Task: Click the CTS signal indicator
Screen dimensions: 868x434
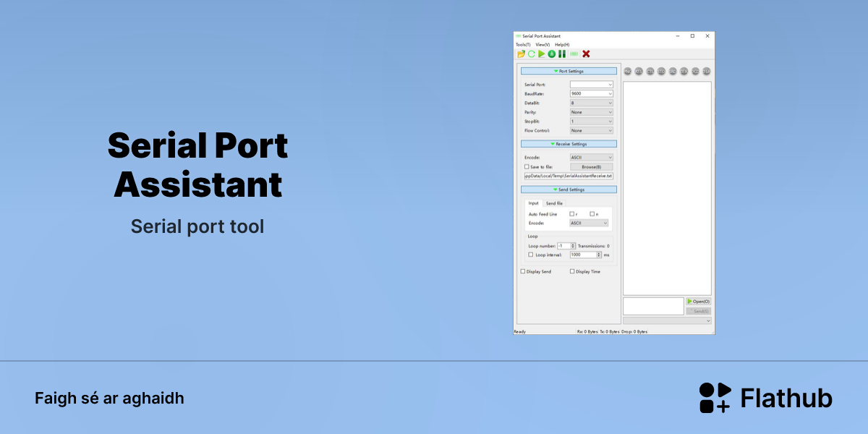Action: click(x=650, y=72)
